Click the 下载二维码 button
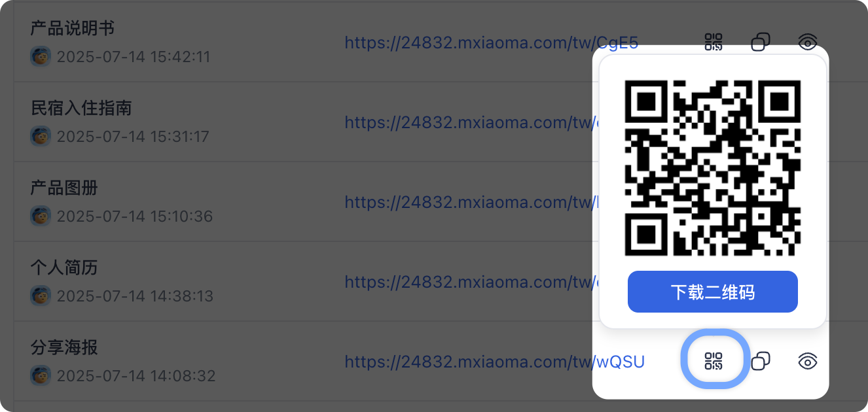This screenshot has width=868, height=412. [x=713, y=292]
